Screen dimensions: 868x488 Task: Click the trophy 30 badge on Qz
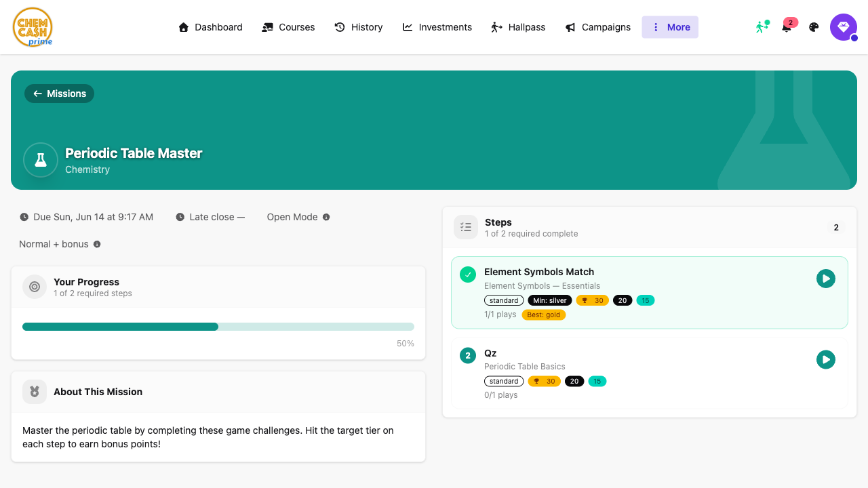[545, 381]
